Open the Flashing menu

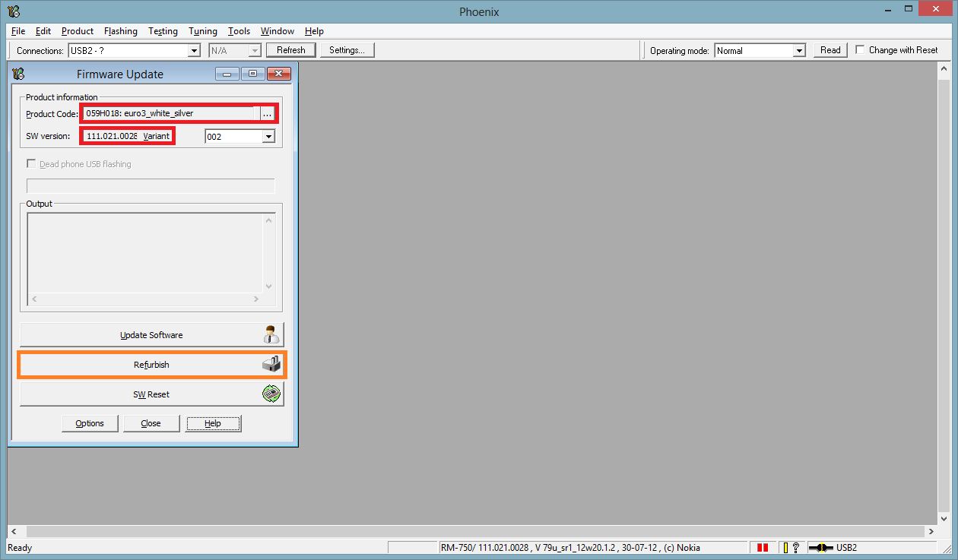coord(121,31)
